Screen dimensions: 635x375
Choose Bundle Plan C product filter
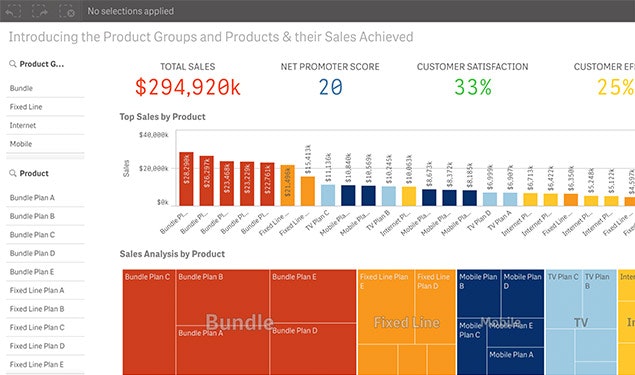click(x=45, y=235)
